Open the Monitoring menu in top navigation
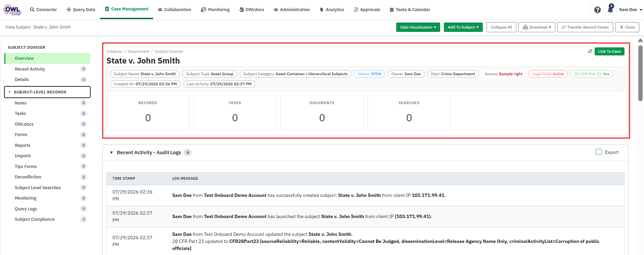Viewport: 644px width, 255px height. (215, 10)
